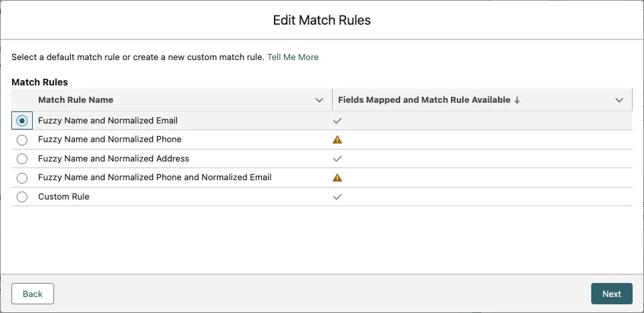Viewport: 644px width, 313px height.
Task: Click checkmark icon in Custom Rule row
Action: click(x=337, y=197)
